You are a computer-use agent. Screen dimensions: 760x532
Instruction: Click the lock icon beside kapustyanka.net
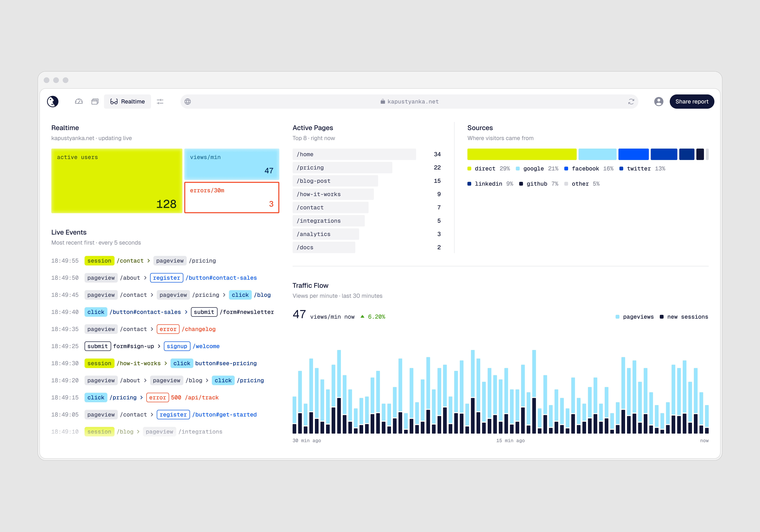coord(383,102)
